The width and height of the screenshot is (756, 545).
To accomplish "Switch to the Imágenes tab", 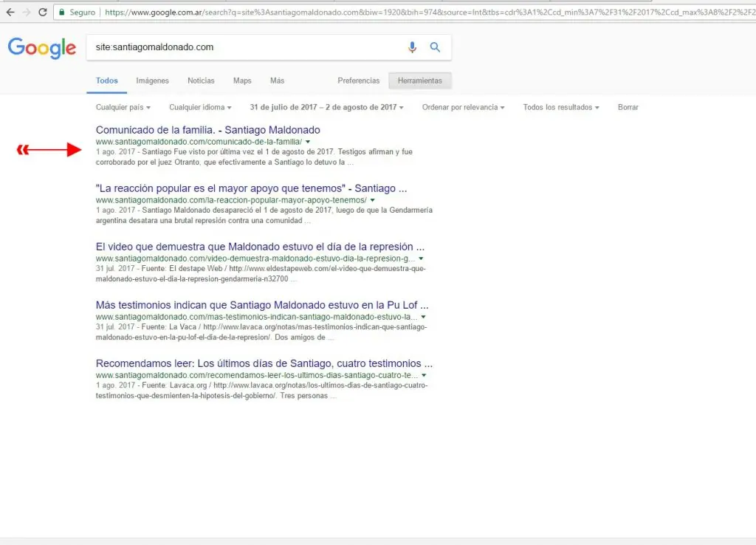I will (152, 80).
